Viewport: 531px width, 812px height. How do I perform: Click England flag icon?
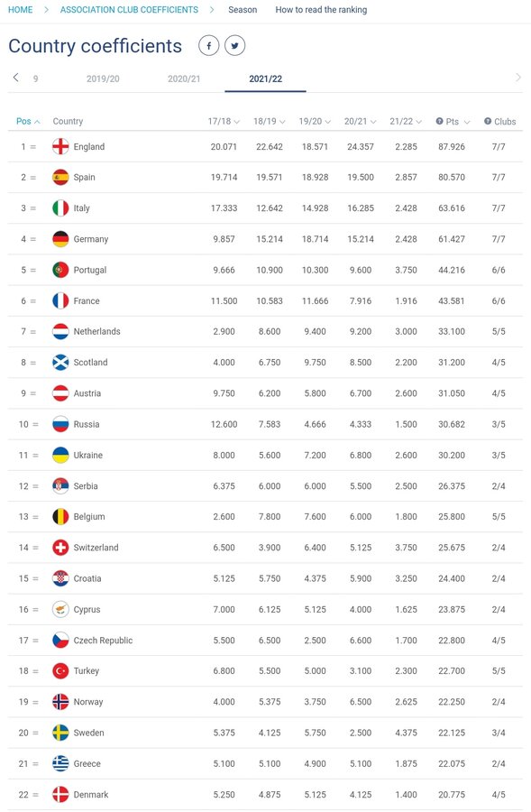click(60, 146)
